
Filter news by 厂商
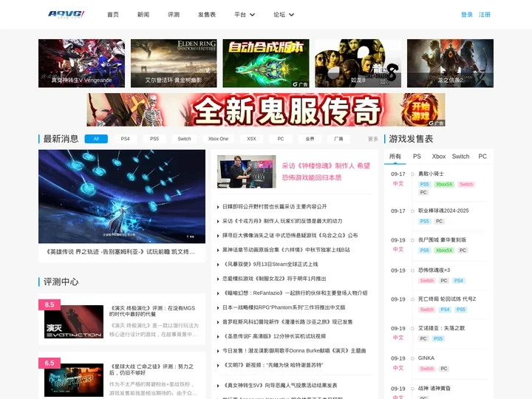point(338,139)
